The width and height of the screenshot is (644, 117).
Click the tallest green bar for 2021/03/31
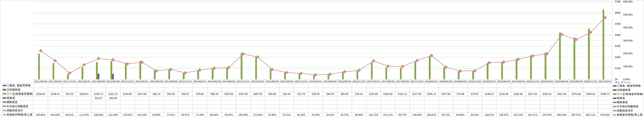click(603, 45)
